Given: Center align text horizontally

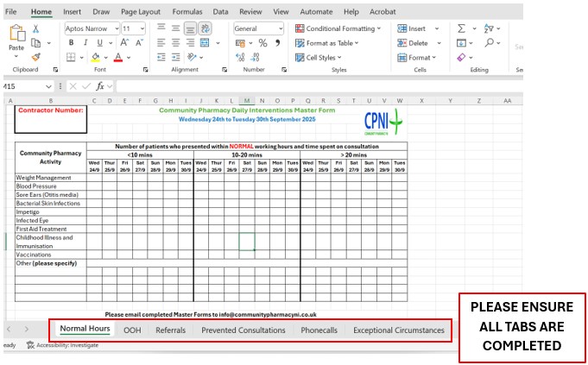Looking at the screenshot, I should pyautogui.click(x=175, y=42).
